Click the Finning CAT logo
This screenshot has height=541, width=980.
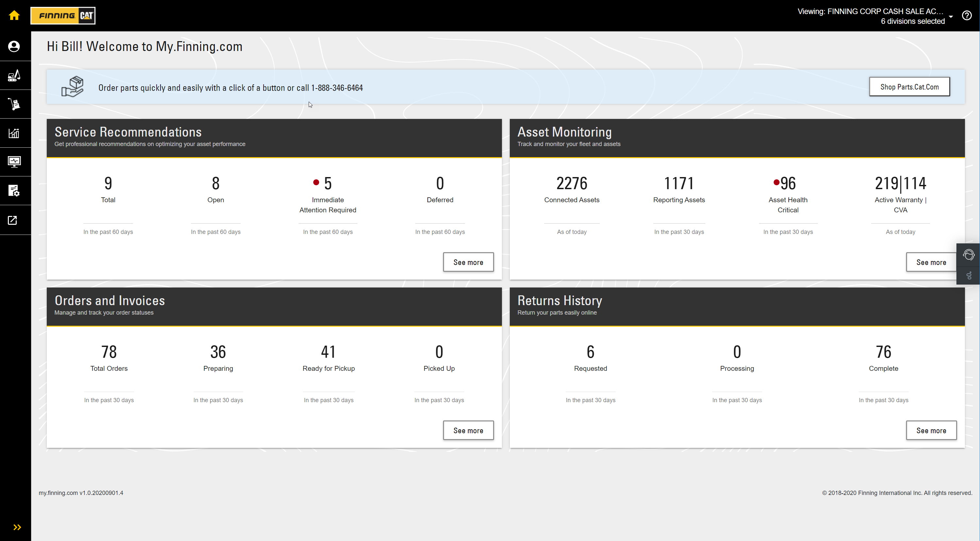tap(63, 16)
